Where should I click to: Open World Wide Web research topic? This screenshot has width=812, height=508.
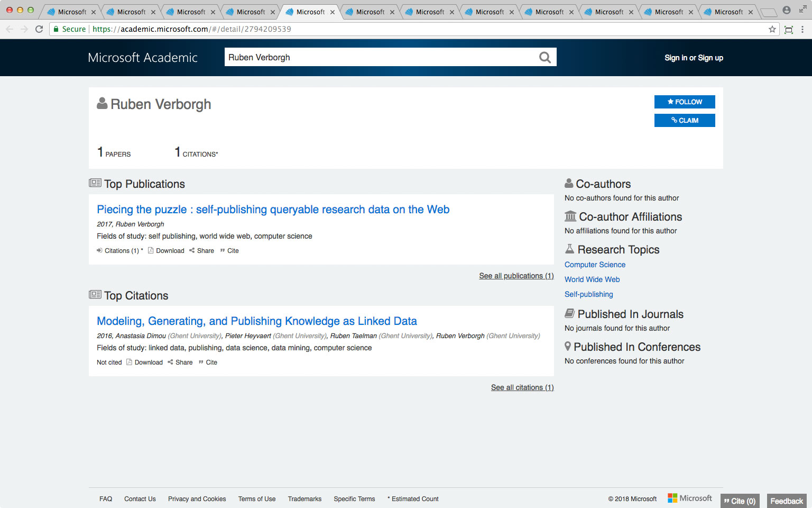click(592, 279)
